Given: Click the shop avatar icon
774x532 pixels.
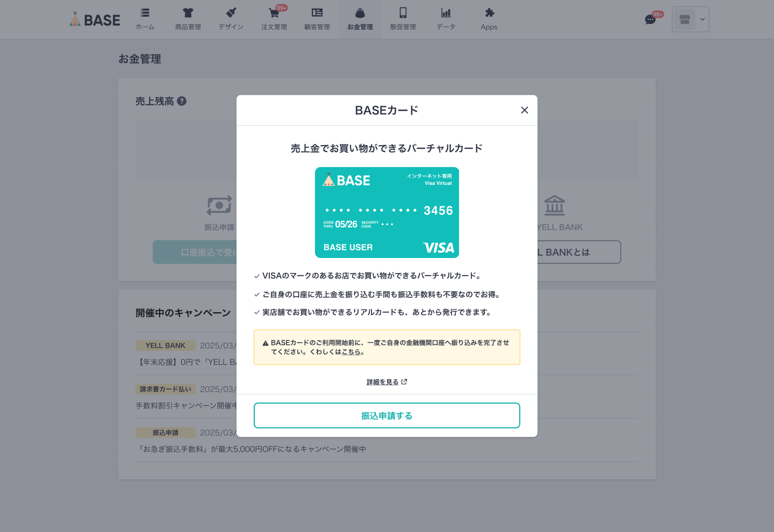Looking at the screenshot, I should pos(685,19).
